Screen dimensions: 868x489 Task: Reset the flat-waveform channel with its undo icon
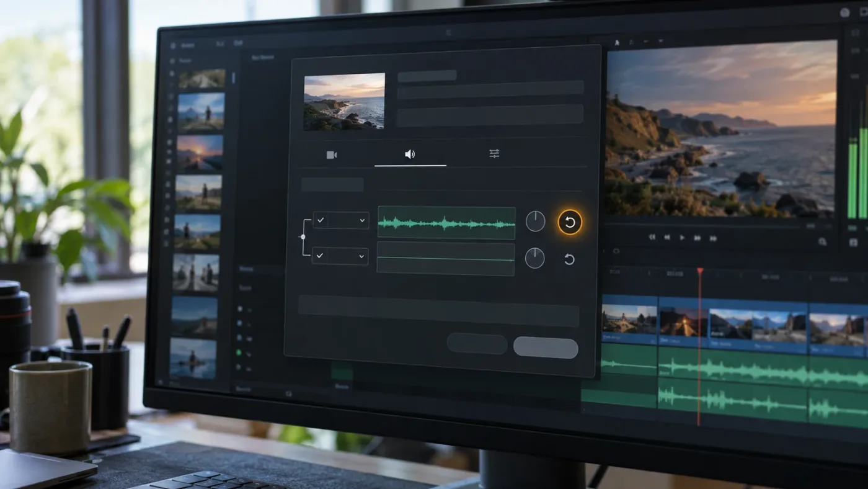click(569, 259)
